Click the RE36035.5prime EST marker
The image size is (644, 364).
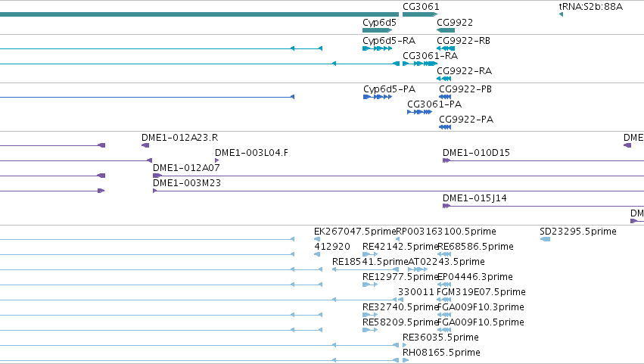point(405,345)
